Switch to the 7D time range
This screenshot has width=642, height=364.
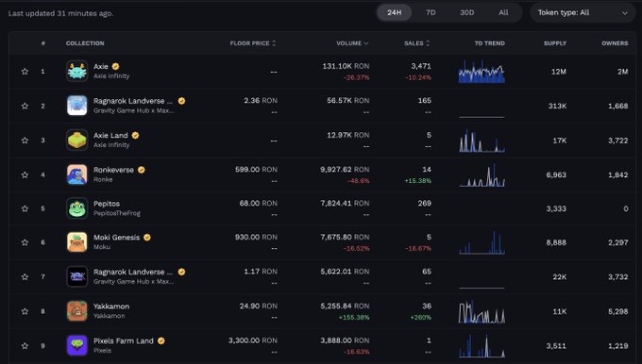click(431, 12)
